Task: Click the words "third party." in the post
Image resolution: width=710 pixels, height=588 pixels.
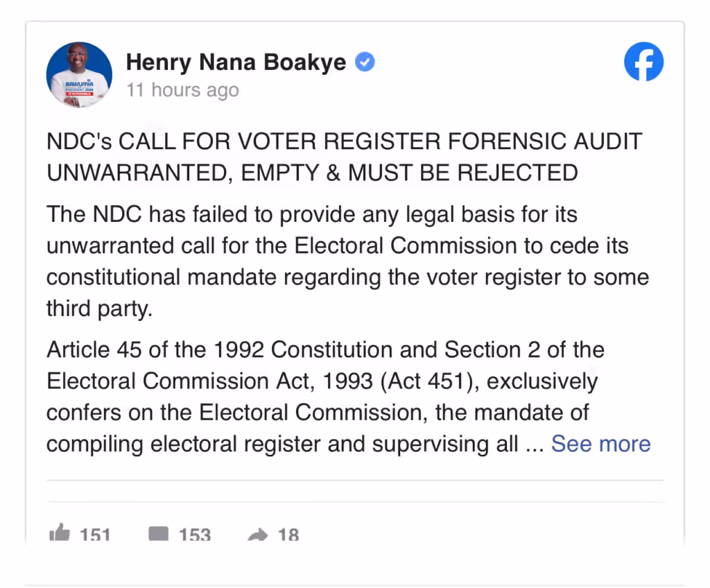Action: coord(99,309)
